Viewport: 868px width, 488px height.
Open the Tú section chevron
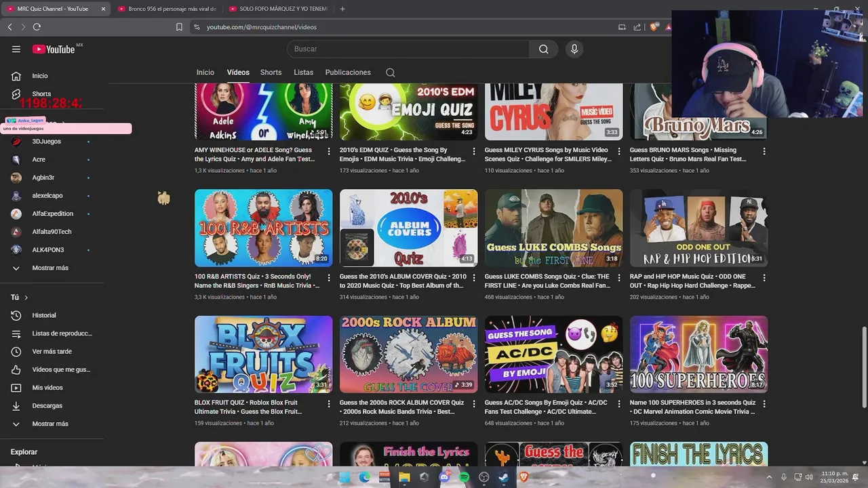[x=26, y=298]
